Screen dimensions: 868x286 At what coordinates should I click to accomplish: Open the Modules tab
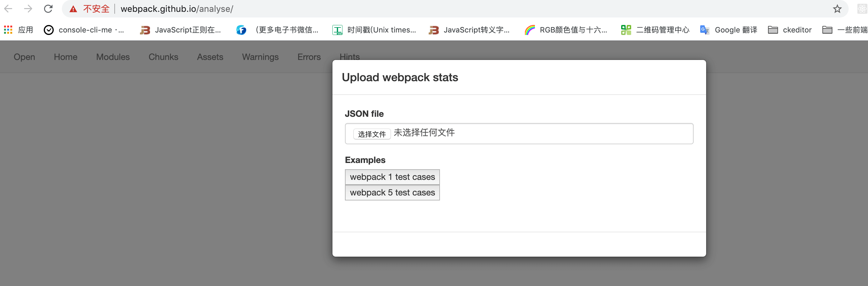[113, 57]
